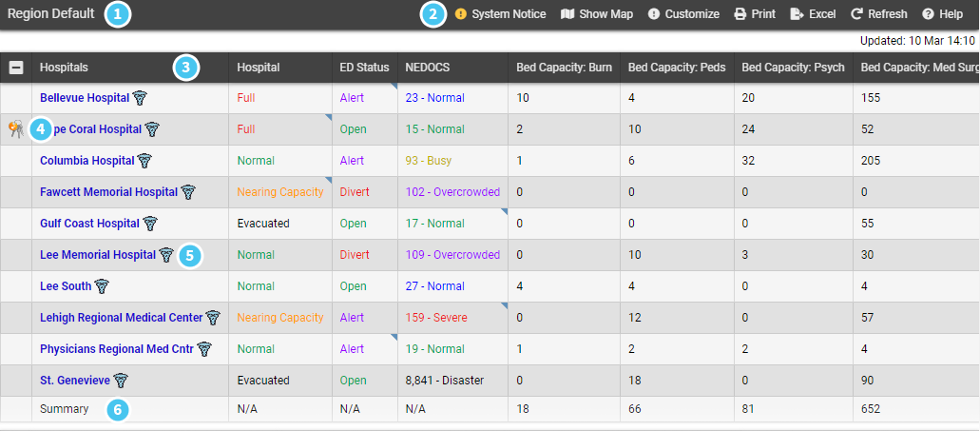Click Cape Coral Hospital's ED Status Open
Screen dimensions: 980x431
pyautogui.click(x=354, y=129)
